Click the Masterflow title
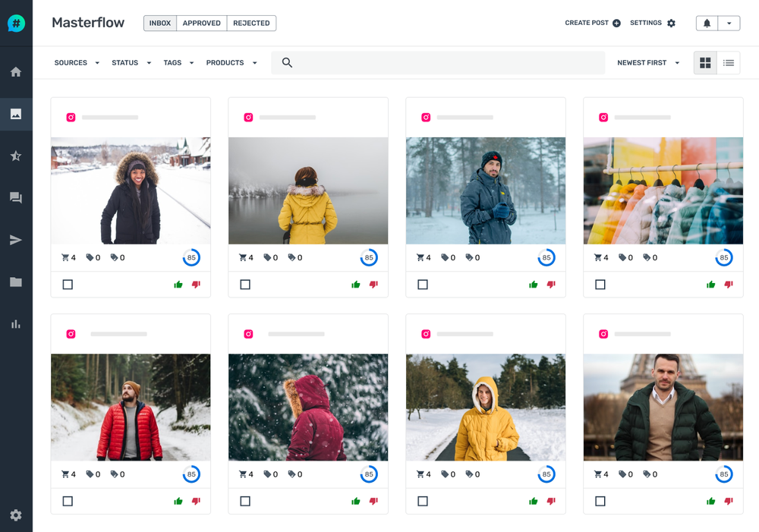Image resolution: width=759 pixels, height=532 pixels. [88, 23]
